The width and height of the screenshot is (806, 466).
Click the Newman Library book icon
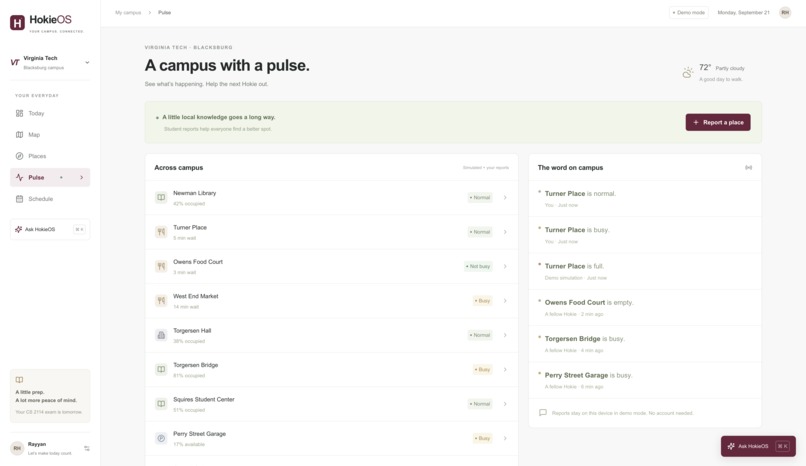pyautogui.click(x=161, y=197)
